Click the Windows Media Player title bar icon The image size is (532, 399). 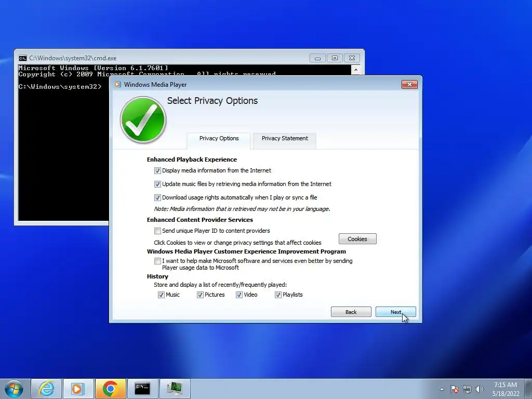point(117,85)
